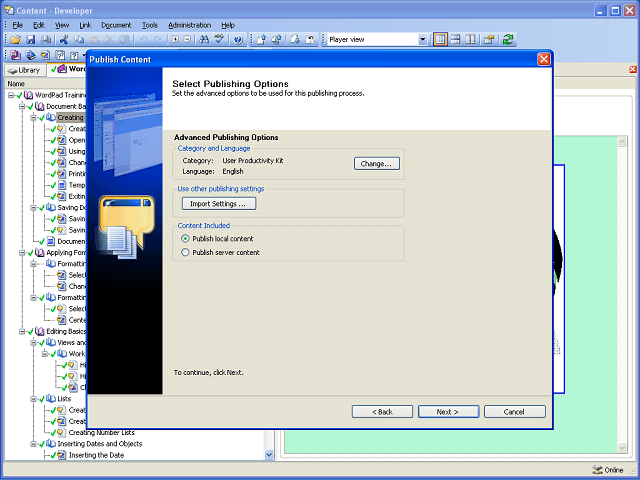The height and width of the screenshot is (480, 640).
Task: Click the preview pane scroll up arrow
Action: pyautogui.click(x=622, y=142)
